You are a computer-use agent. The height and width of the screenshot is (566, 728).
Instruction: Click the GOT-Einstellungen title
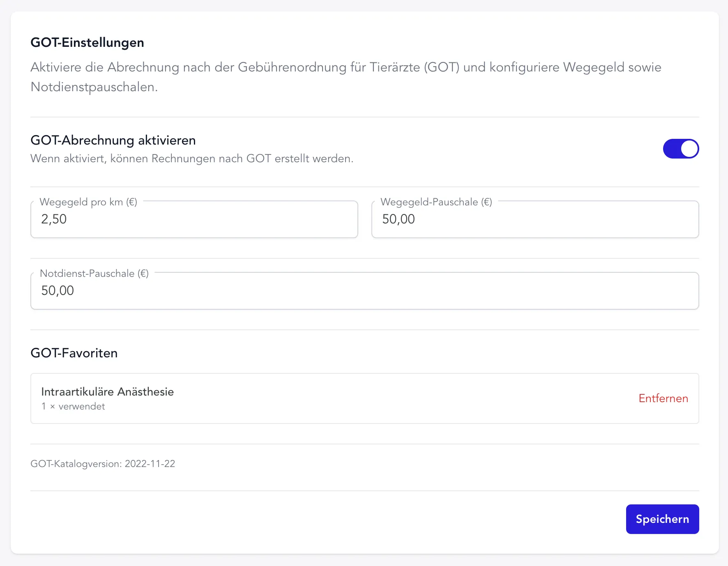[87, 43]
